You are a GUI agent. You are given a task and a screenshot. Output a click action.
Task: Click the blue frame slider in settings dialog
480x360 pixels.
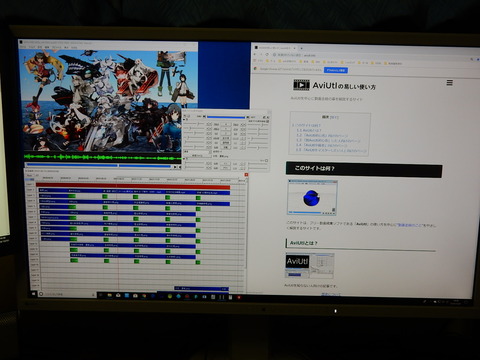(x=226, y=117)
